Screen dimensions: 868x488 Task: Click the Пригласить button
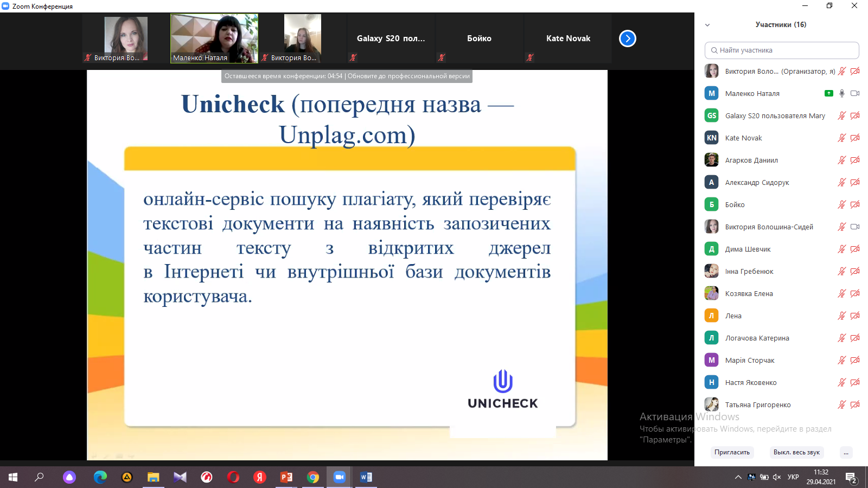tap(732, 452)
